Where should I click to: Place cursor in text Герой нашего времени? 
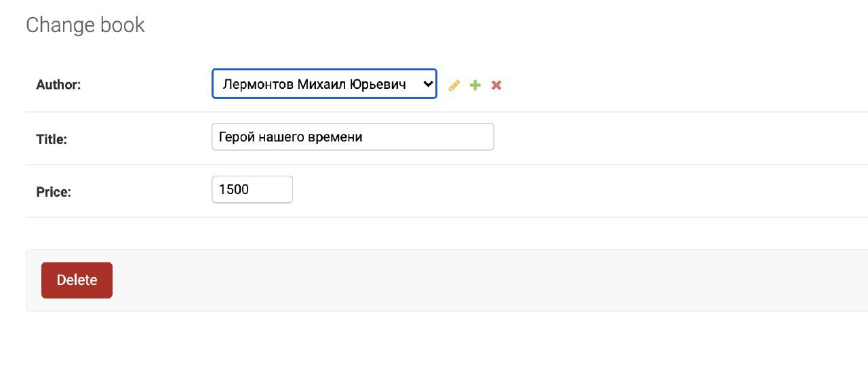coord(290,137)
